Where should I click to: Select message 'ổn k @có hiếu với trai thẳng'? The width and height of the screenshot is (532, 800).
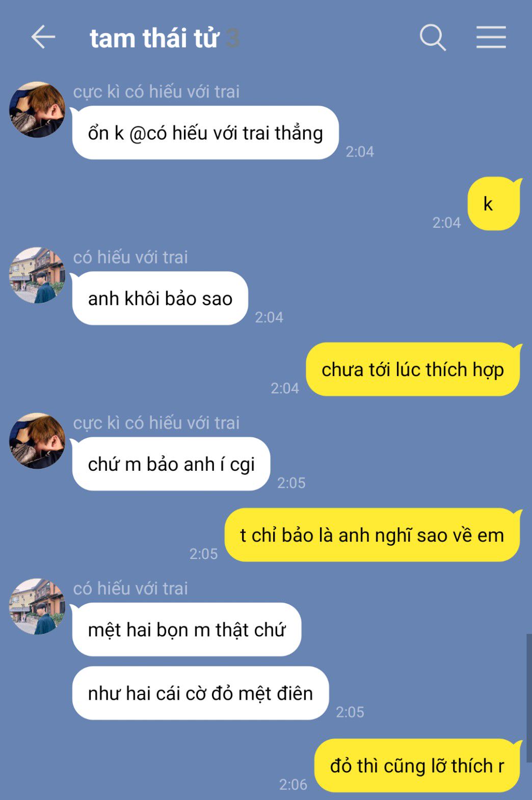pyautogui.click(x=205, y=132)
